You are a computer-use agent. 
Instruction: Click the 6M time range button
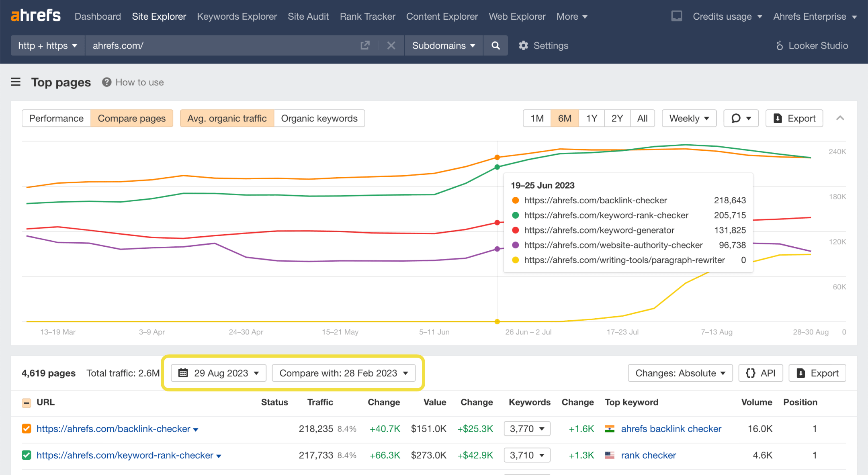pos(565,118)
